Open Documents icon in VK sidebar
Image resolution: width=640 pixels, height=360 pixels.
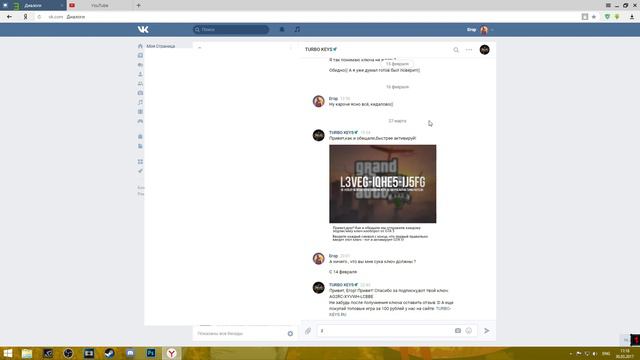[140, 146]
